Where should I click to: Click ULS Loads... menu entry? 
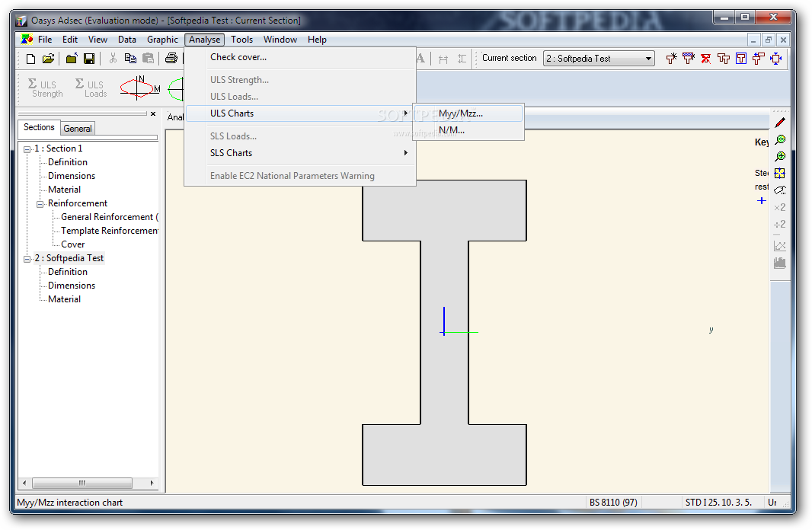click(300, 96)
